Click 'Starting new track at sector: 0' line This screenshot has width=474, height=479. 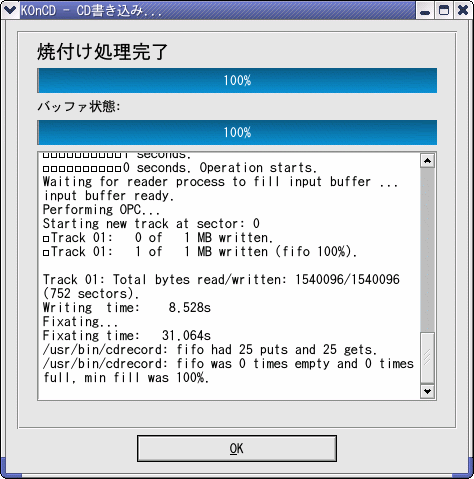151,224
